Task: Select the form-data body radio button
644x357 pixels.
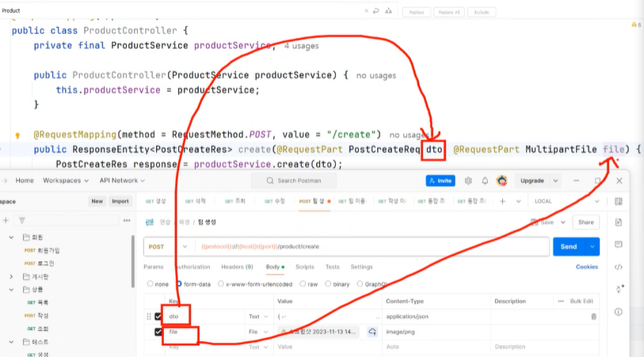Action: click(180, 284)
